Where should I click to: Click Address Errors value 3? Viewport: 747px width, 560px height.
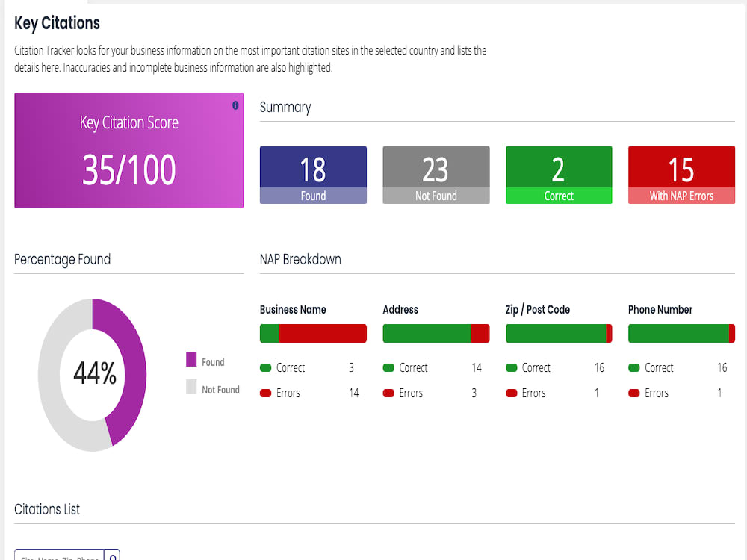tap(474, 393)
